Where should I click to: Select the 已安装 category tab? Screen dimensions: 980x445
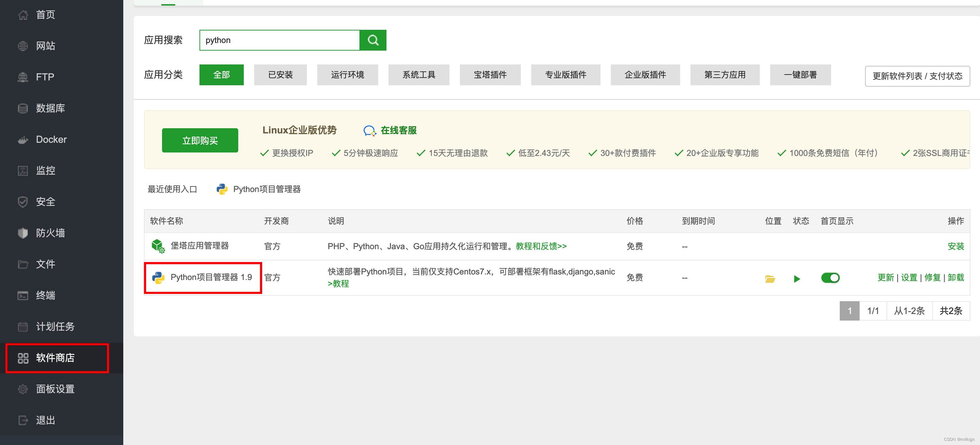pyautogui.click(x=280, y=75)
